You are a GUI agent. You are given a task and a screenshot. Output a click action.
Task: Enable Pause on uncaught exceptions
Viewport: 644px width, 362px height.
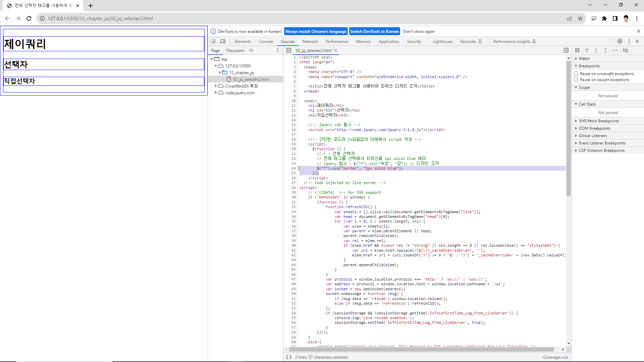tap(576, 73)
